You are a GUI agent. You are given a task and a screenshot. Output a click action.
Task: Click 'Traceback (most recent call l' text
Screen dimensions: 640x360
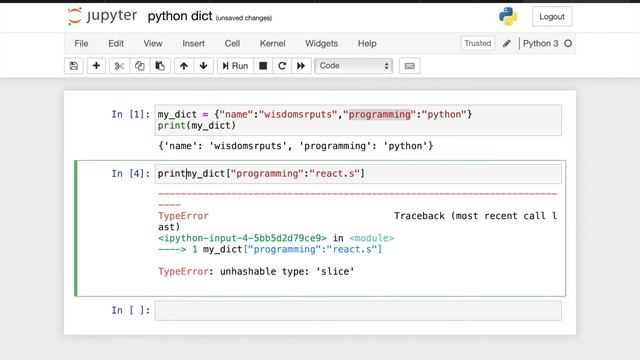[476, 216]
